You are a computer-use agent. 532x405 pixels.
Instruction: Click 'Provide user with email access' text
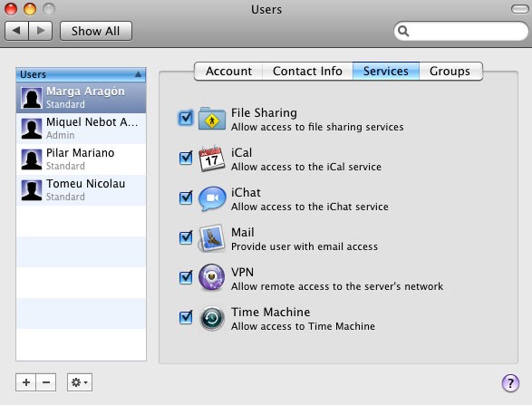(x=305, y=246)
